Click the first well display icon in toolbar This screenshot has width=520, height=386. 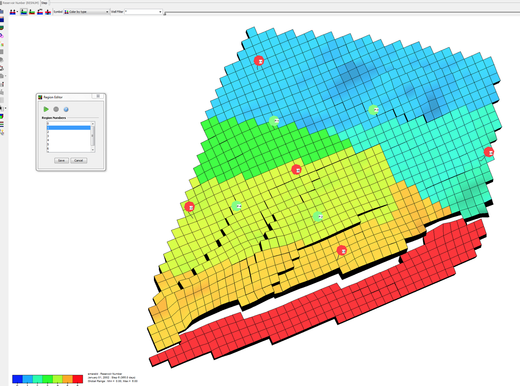point(12,12)
